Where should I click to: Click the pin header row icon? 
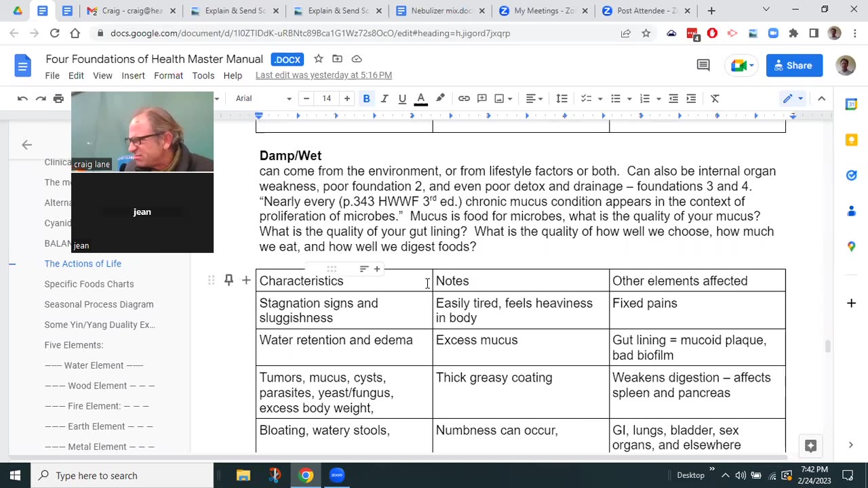229,281
